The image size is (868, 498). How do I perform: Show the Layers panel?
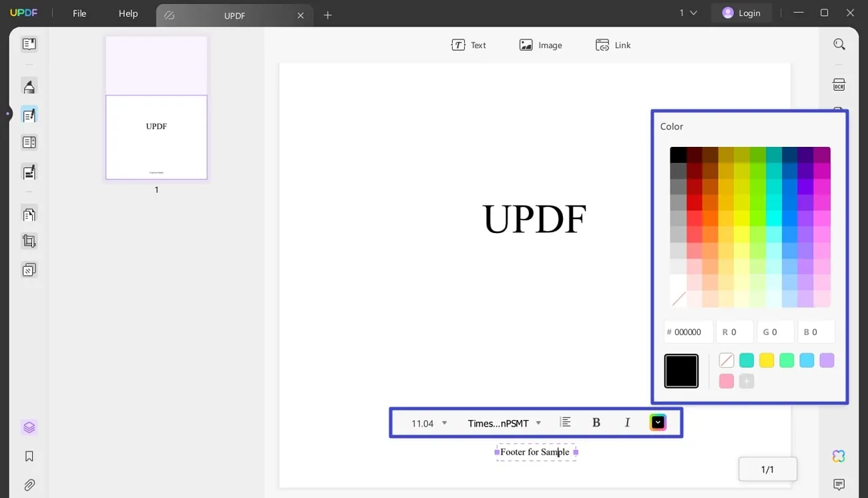(x=29, y=427)
